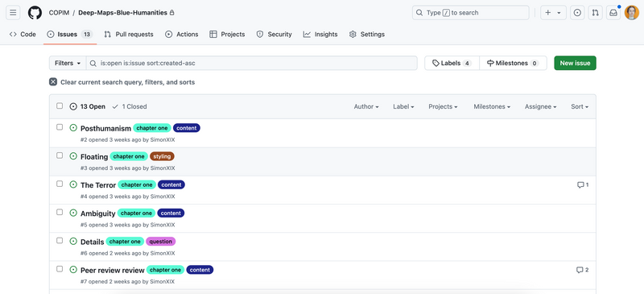Viewport: 644px width, 294px height.
Task: Open the Milestones page button
Action: point(513,63)
